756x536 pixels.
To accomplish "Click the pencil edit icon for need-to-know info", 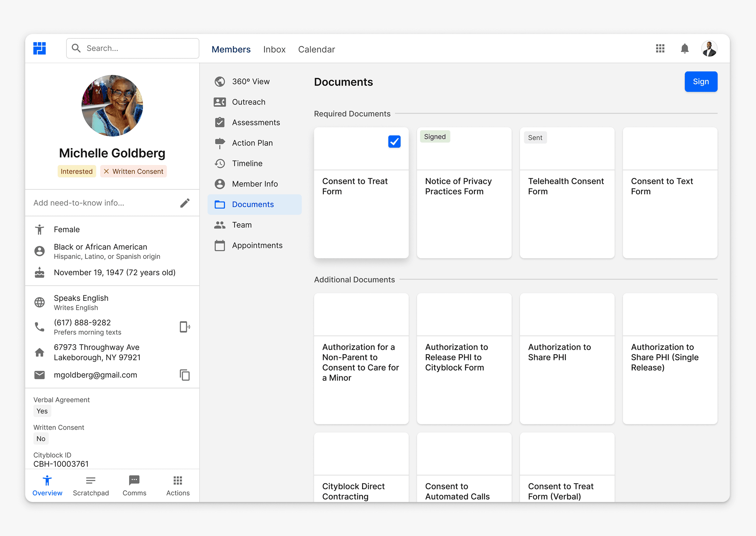I will [185, 203].
